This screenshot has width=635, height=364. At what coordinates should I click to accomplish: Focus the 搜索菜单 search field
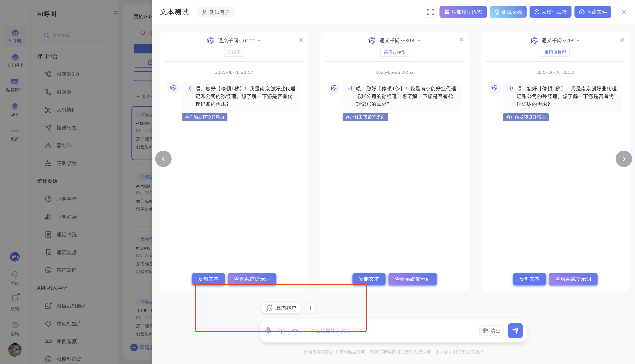(x=74, y=35)
